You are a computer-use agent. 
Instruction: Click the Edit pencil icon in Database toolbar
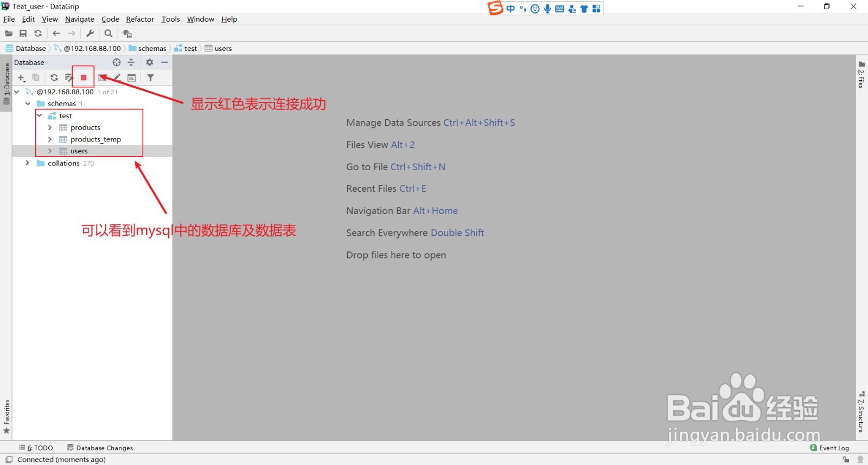click(x=117, y=78)
